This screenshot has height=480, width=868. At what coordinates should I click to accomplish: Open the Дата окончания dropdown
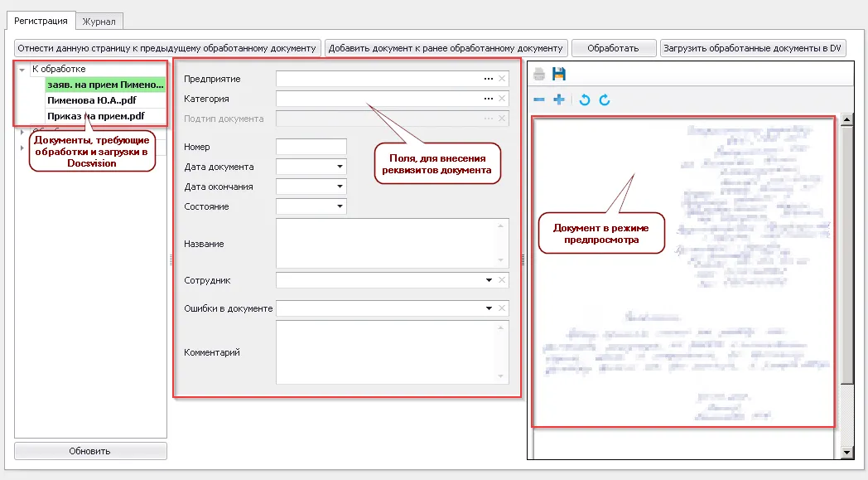click(340, 187)
